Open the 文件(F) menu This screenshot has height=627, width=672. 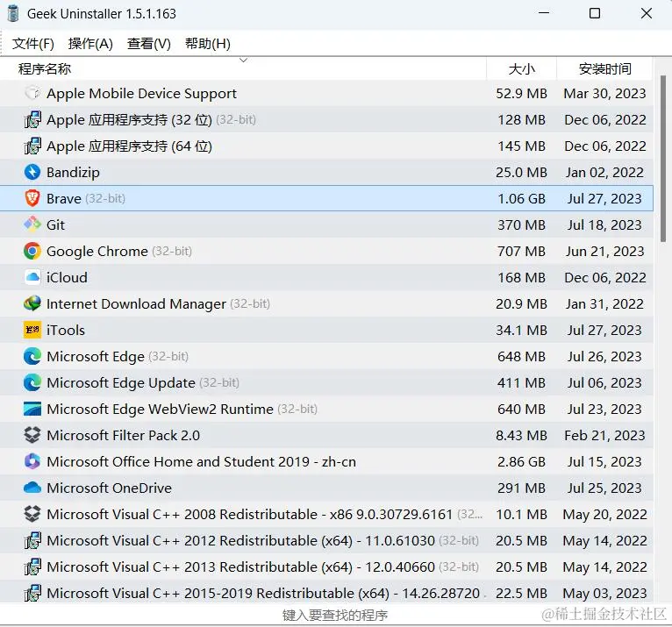(x=33, y=43)
